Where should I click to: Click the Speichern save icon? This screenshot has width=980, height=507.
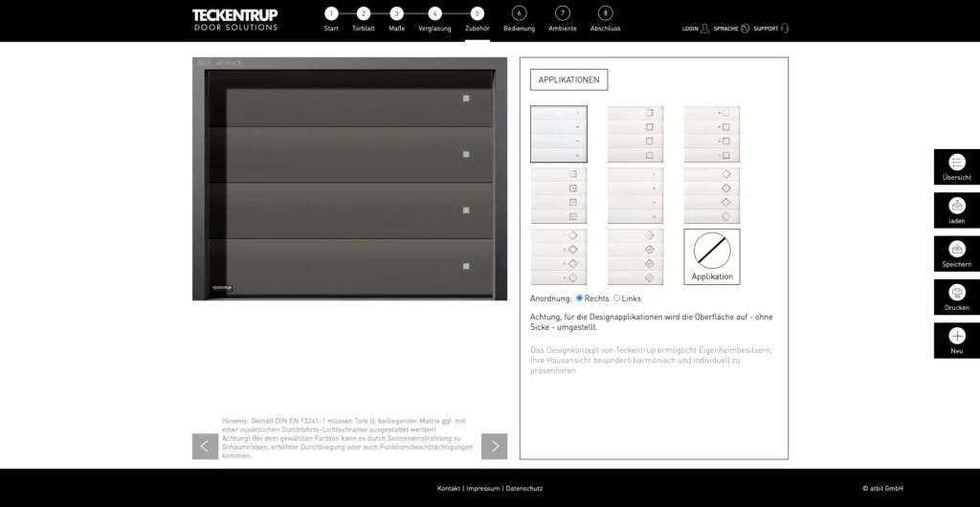pyautogui.click(x=956, y=250)
